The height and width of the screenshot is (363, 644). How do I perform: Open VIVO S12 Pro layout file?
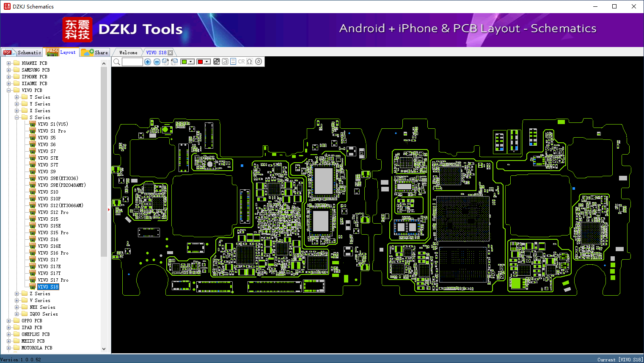pos(53,212)
